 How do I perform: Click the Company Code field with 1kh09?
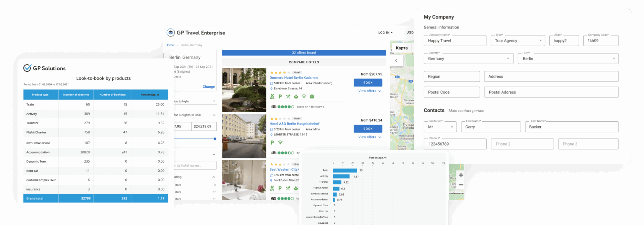(x=601, y=41)
